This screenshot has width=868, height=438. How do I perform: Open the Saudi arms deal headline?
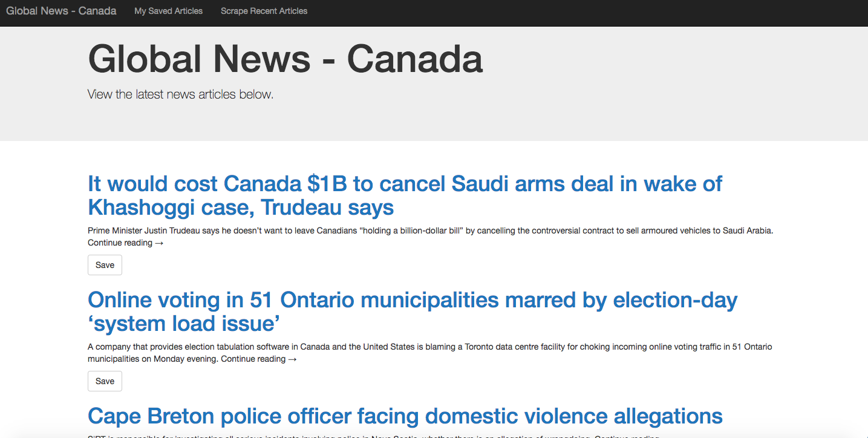405,195
